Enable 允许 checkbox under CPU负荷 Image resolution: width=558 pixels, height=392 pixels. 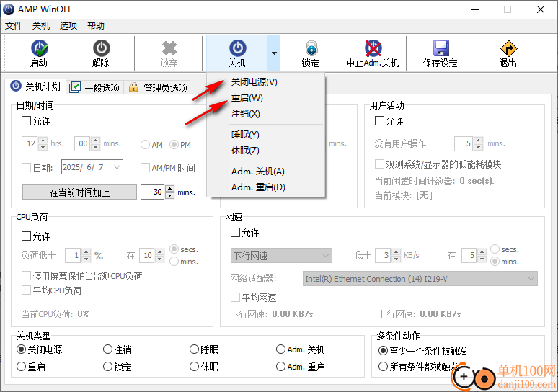click(x=27, y=236)
